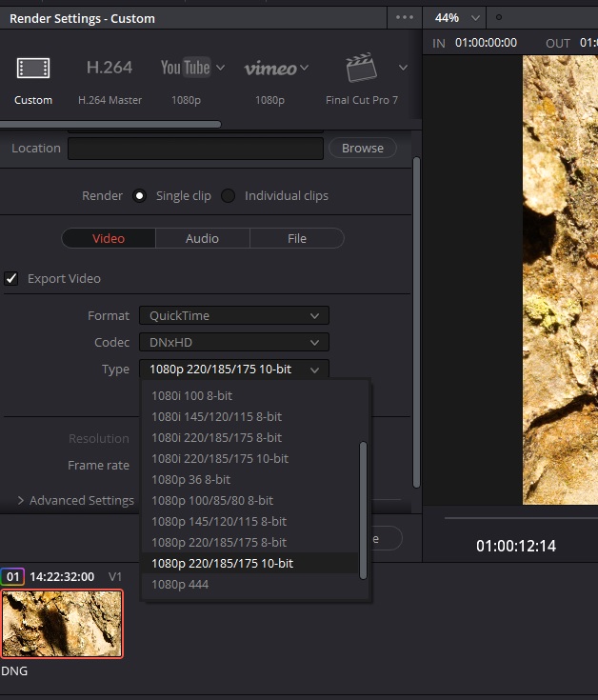This screenshot has width=598, height=700.
Task: Switch to the File tab
Action: point(297,238)
